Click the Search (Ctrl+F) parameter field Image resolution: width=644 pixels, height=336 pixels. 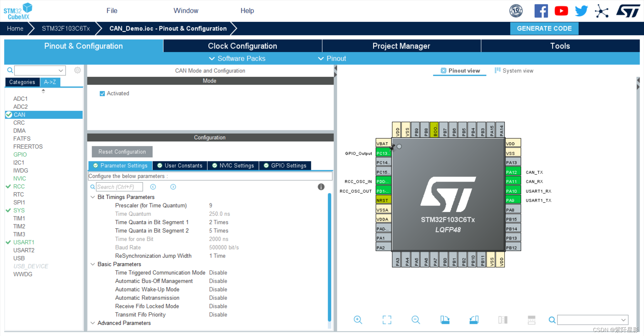tap(119, 187)
